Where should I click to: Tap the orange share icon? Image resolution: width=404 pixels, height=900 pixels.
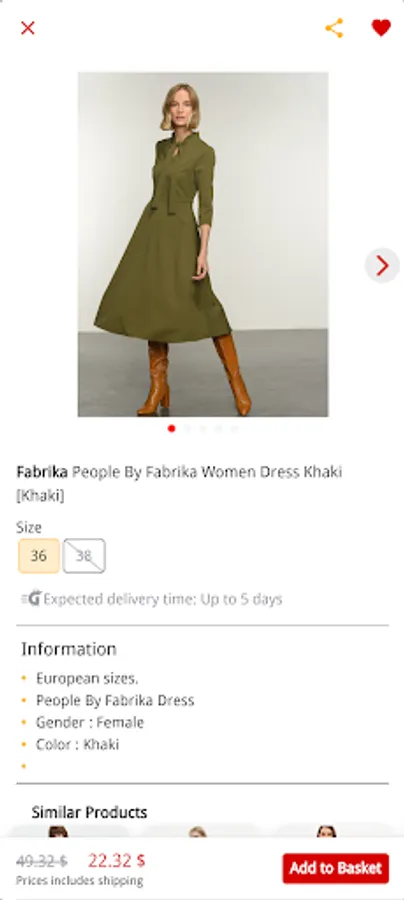click(334, 28)
